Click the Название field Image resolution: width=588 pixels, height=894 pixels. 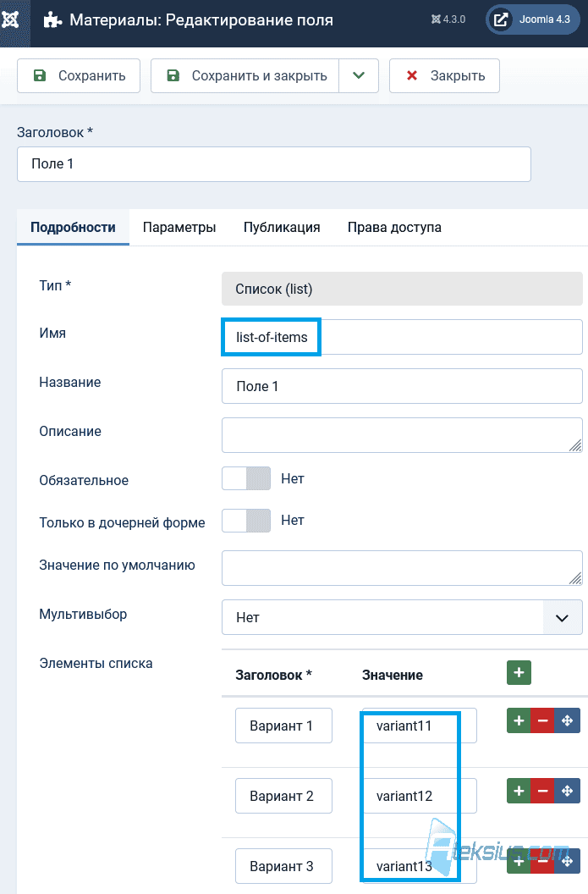[x=402, y=386]
